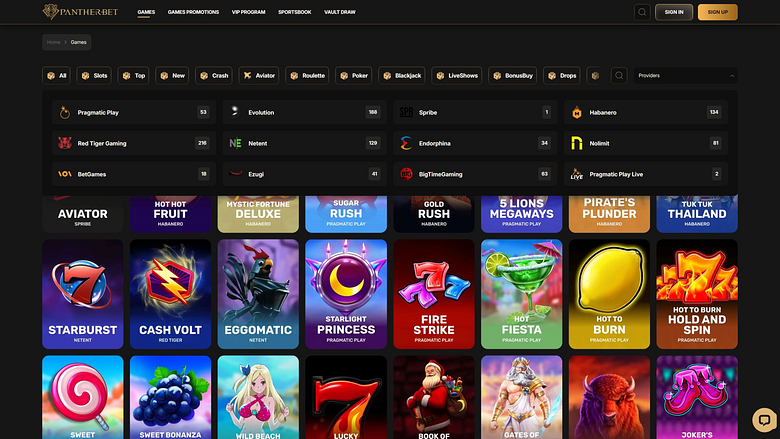
Task: Show Drops category
Action: click(562, 76)
